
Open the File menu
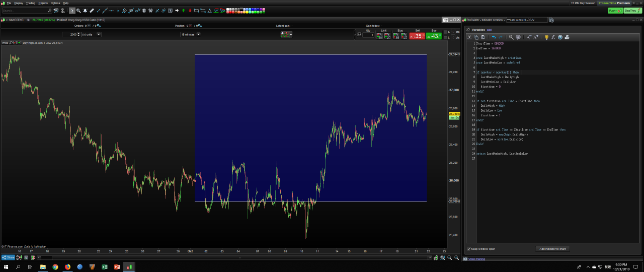(9, 3)
